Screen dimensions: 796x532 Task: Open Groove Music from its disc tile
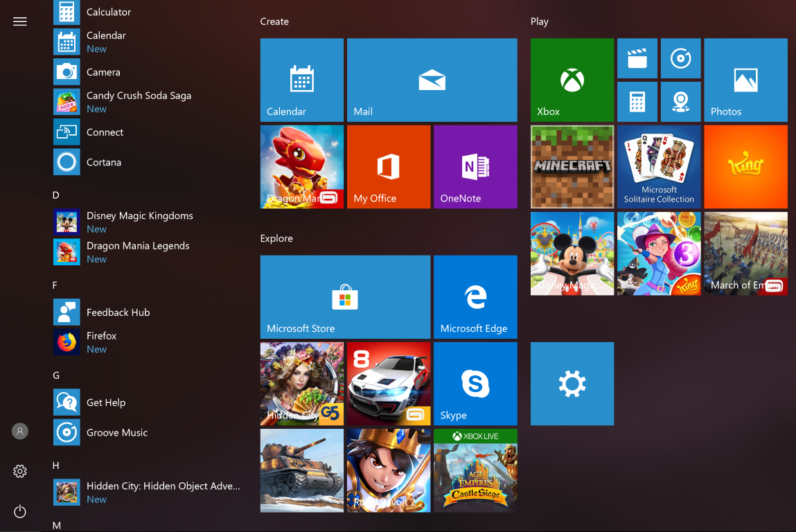680,58
